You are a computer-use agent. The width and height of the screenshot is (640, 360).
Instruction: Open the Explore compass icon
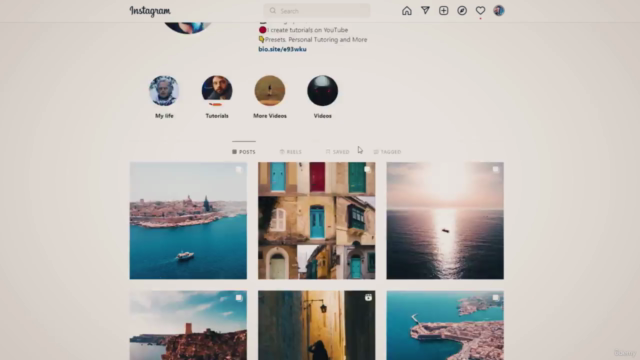462,11
